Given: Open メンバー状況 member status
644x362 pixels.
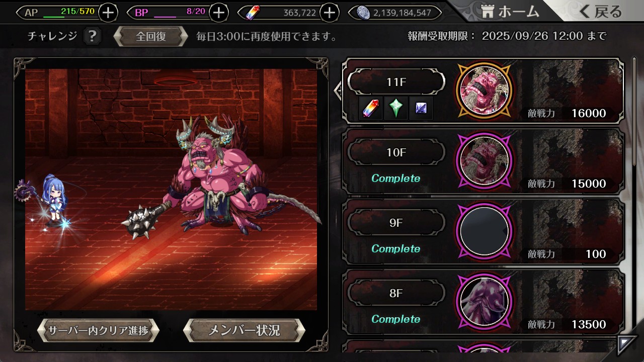Looking at the screenshot, I should pyautogui.click(x=244, y=330).
